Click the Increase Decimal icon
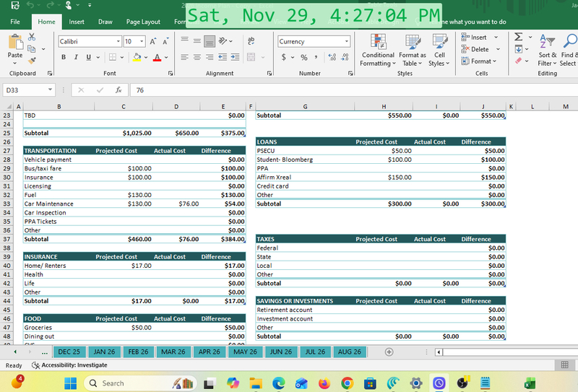The width and height of the screenshot is (578, 392). tap(332, 57)
